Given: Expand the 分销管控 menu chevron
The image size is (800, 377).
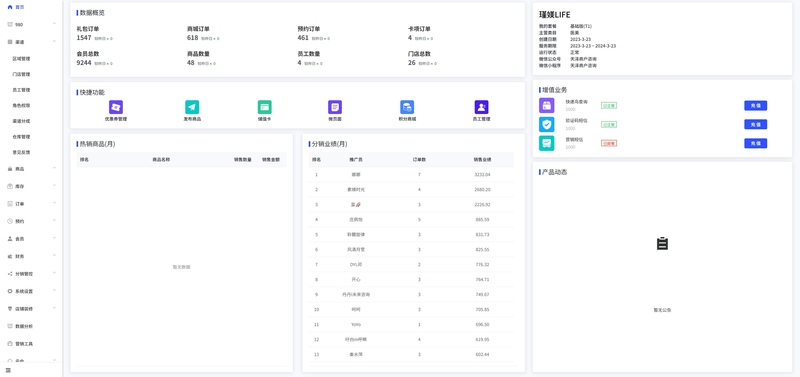Looking at the screenshot, I should (x=54, y=273).
